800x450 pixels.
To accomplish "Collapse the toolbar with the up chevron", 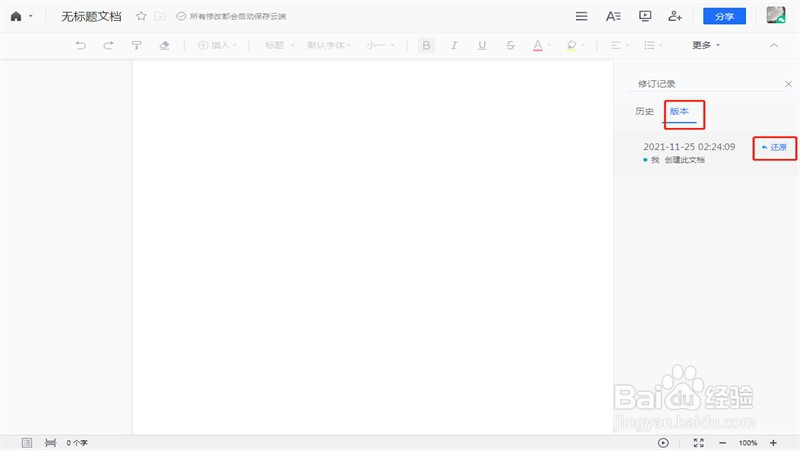I will [x=774, y=45].
